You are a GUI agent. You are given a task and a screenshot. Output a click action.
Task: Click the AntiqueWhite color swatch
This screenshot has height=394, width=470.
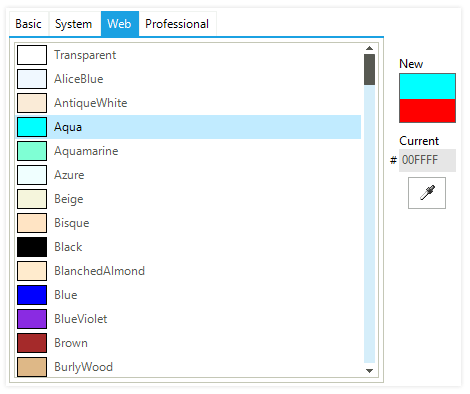[32, 103]
